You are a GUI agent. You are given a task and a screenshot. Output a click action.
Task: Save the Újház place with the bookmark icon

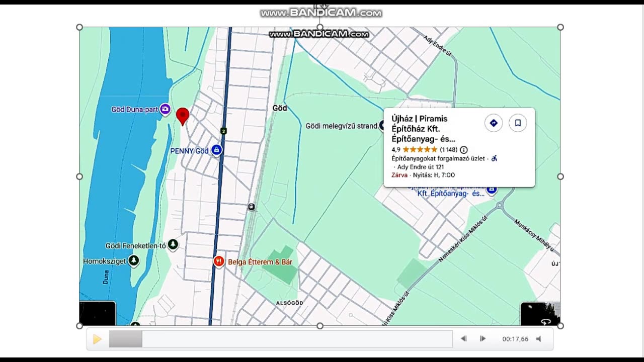(x=518, y=123)
